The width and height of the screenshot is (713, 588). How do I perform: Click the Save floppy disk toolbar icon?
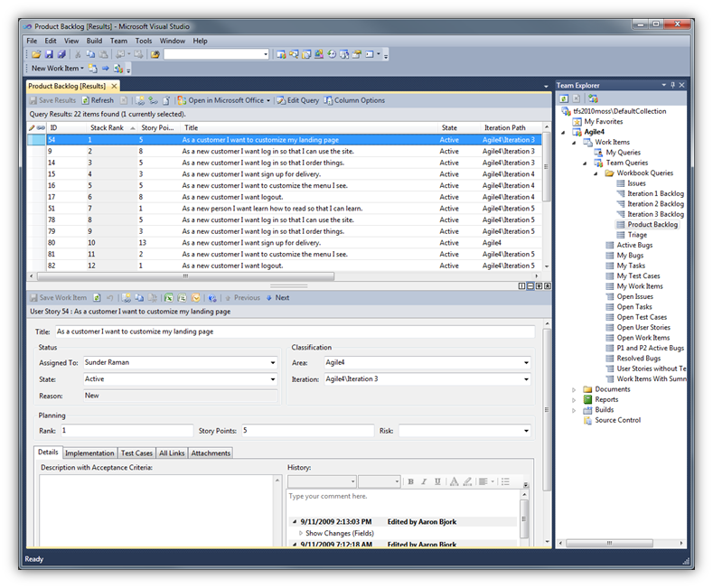tap(49, 54)
